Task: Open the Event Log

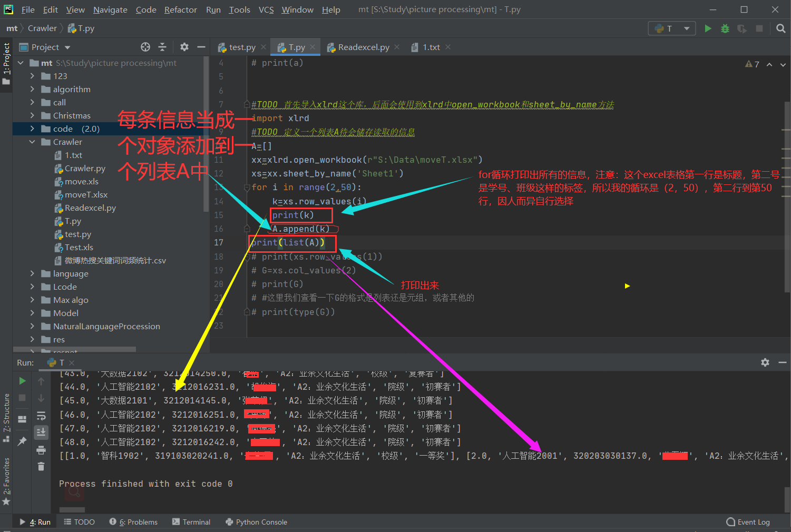Action: click(748, 522)
